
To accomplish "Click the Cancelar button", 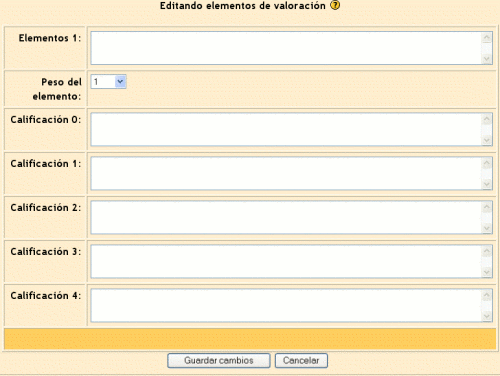I will tap(301, 361).
